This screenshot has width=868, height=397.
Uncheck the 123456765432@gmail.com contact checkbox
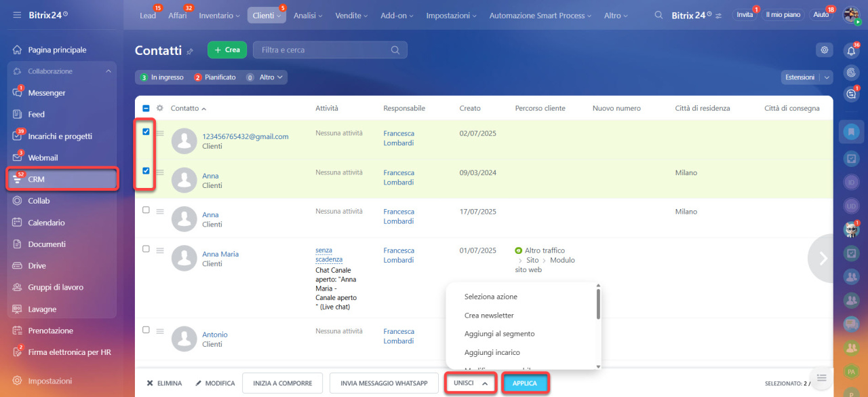click(146, 132)
